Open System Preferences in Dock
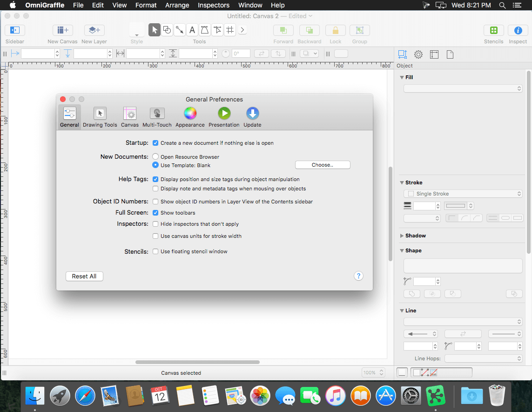 pos(411,396)
